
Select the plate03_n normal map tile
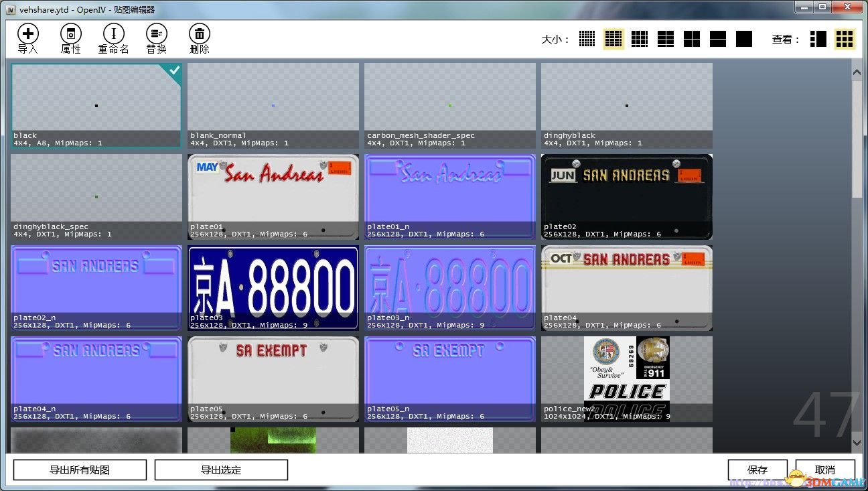click(450, 288)
